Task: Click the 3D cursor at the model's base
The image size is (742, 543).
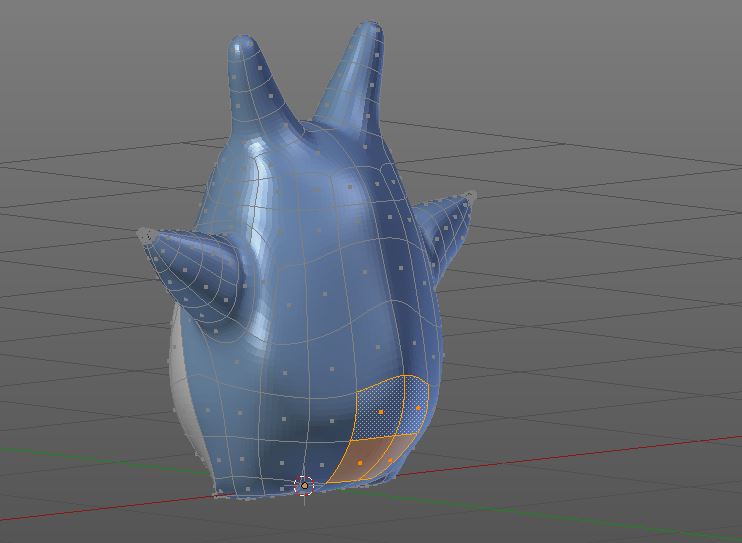Action: (x=304, y=486)
